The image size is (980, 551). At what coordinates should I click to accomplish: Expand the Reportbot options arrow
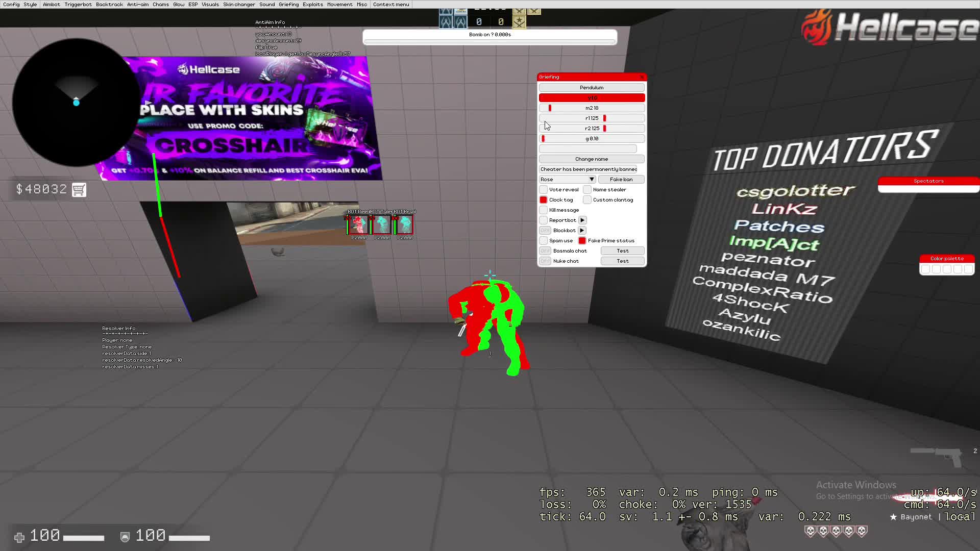pyautogui.click(x=582, y=220)
